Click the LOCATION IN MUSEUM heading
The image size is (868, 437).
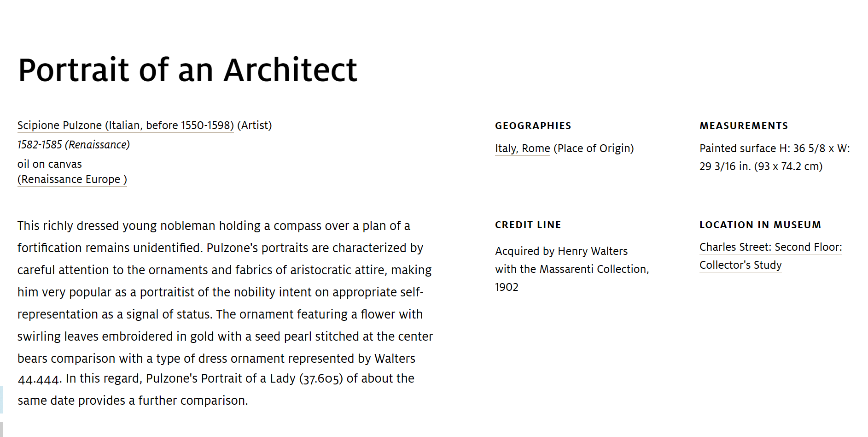pos(760,225)
